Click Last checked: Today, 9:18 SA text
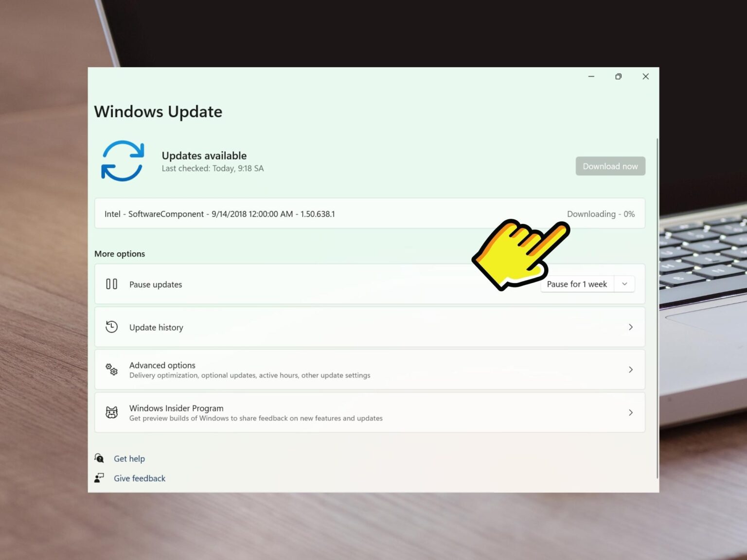Image resolution: width=747 pixels, height=560 pixels. 213,168
